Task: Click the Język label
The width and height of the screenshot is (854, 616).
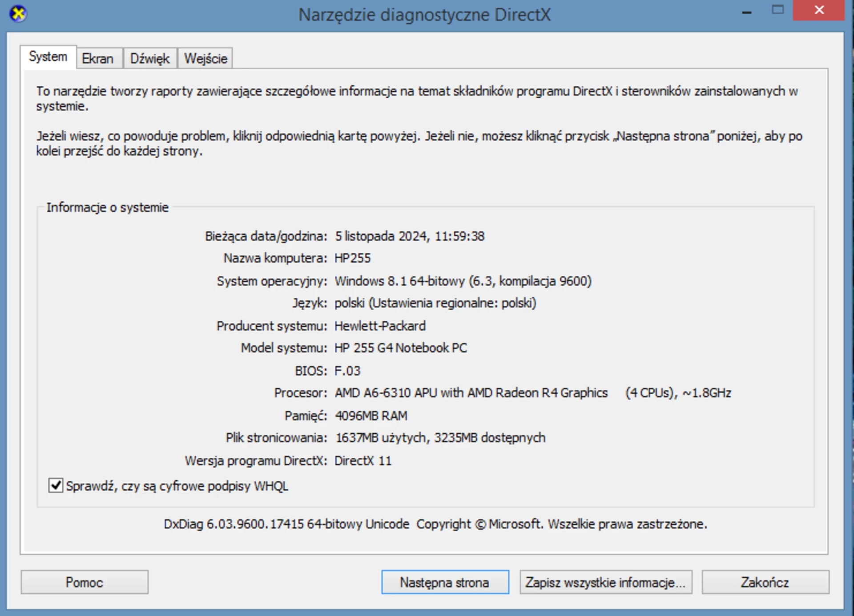Action: click(310, 303)
